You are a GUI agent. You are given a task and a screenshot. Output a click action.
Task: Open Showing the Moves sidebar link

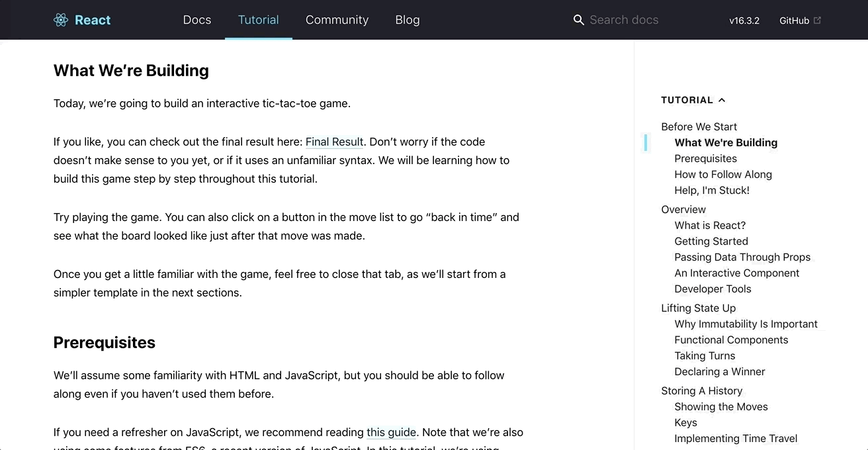721,406
